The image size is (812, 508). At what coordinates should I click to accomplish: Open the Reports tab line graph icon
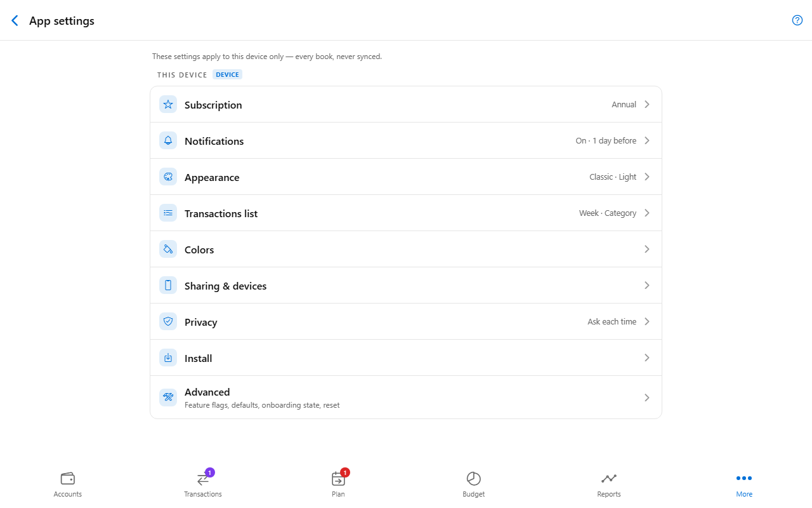pyautogui.click(x=609, y=478)
